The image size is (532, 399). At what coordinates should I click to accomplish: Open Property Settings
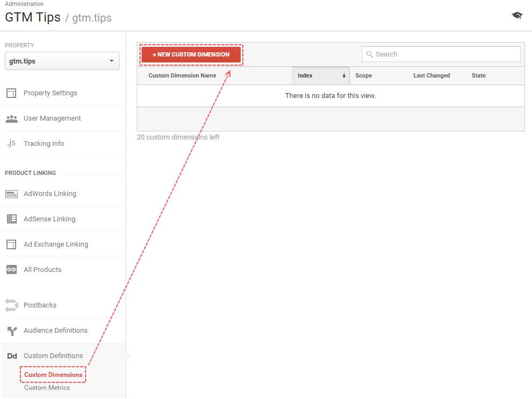click(50, 93)
